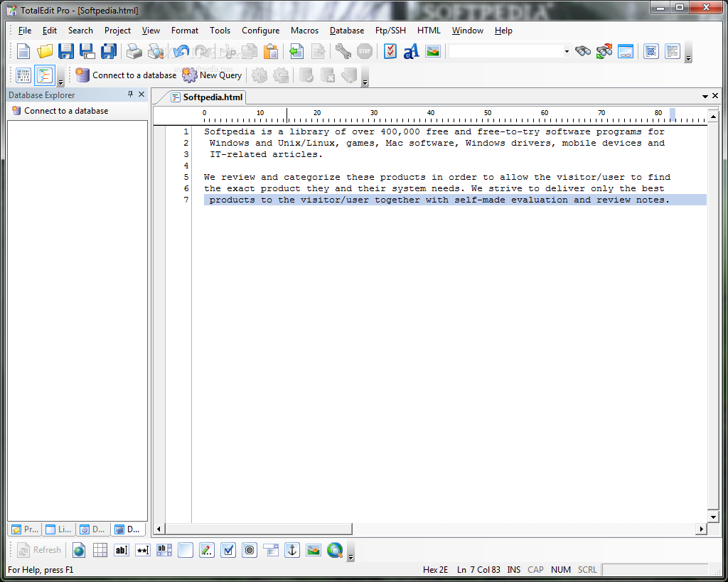Screen dimensions: 728x582
Task: Click the green-arrow back document icon
Action: pos(296,51)
